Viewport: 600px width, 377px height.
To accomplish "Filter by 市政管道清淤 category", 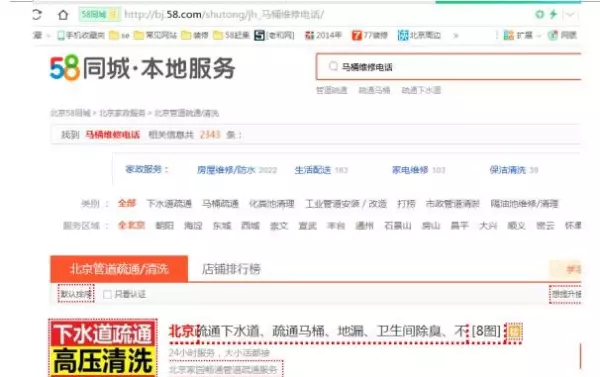I will (453, 204).
